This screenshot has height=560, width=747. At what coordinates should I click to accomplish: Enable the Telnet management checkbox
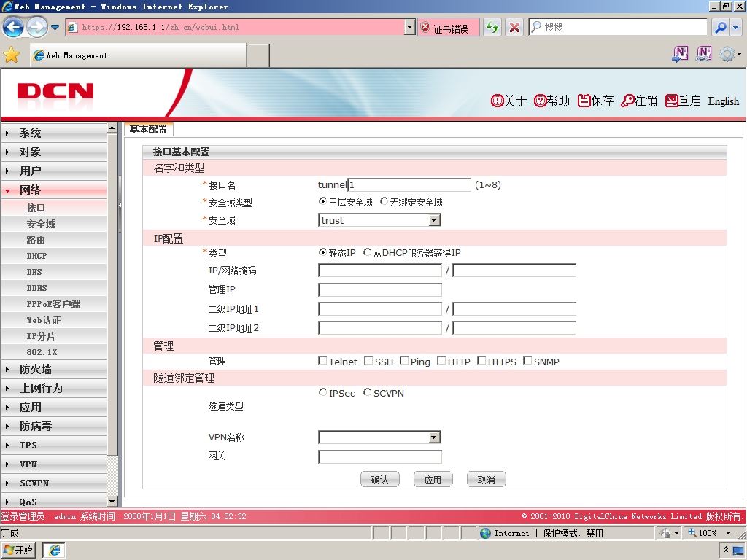[x=322, y=361]
